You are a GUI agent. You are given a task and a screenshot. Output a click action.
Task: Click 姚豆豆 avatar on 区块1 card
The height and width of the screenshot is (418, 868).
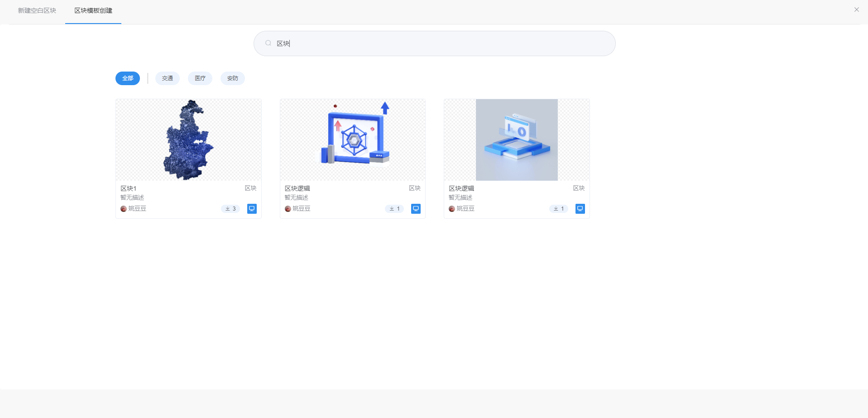point(123,209)
